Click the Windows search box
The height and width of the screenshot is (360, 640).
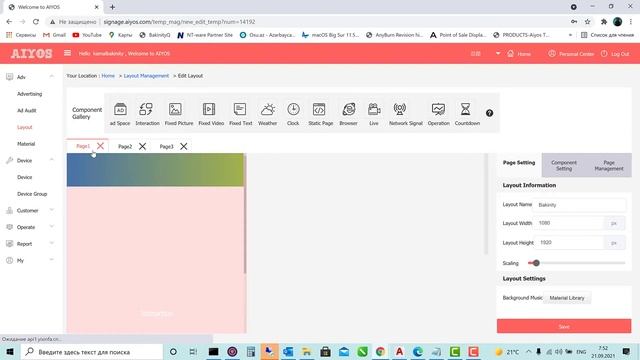point(91,351)
